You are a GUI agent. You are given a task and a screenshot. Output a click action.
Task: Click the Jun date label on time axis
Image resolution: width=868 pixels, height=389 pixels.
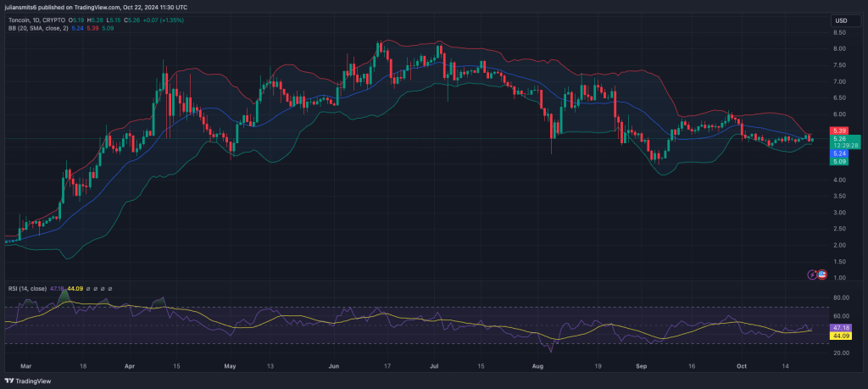coord(333,366)
